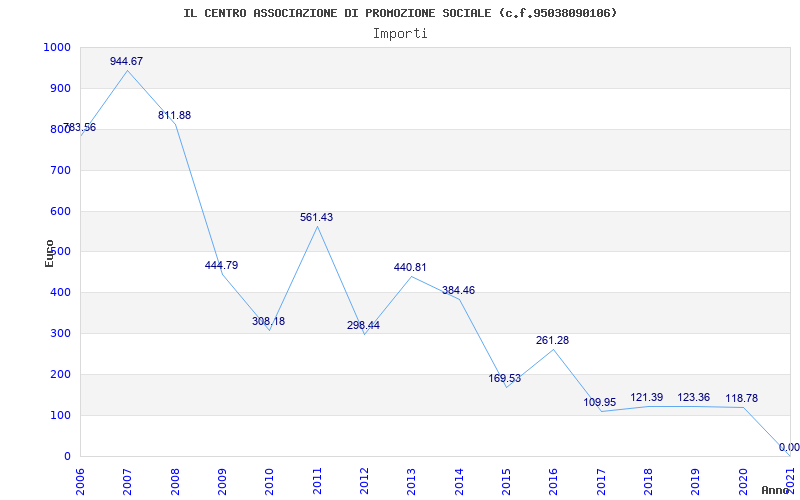Click the 900 y-axis tick label
Image resolution: width=800 pixels, height=500 pixels.
click(60, 88)
